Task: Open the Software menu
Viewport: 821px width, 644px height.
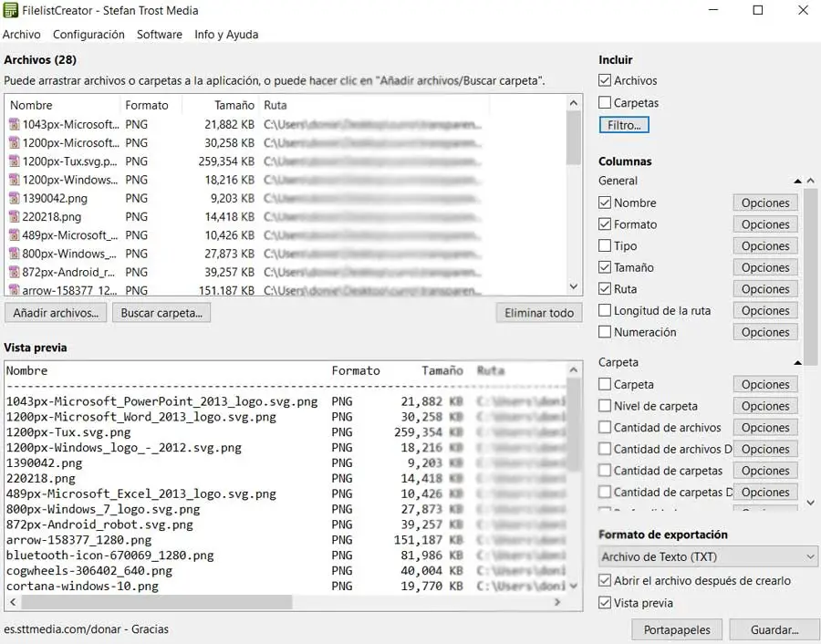Action: coord(159,35)
